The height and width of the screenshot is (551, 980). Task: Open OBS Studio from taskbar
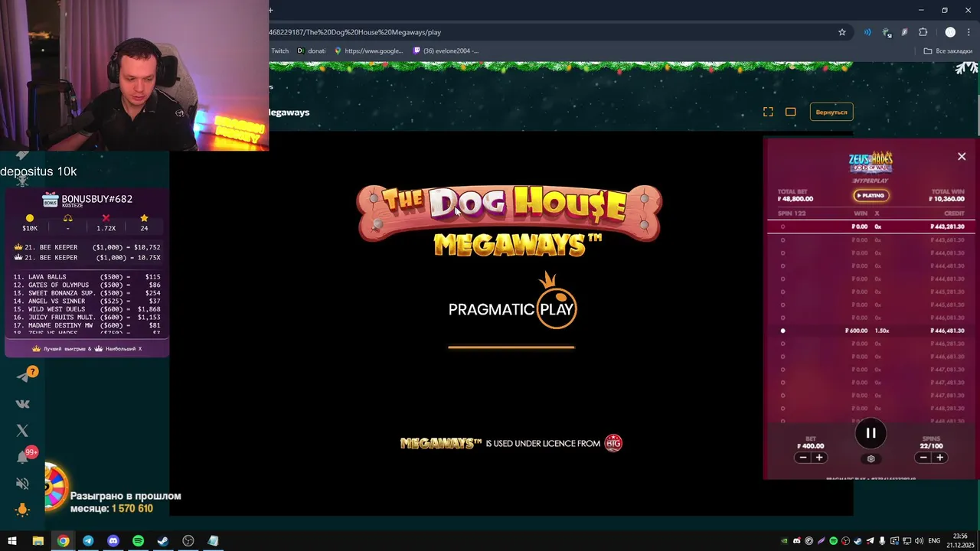[188, 541]
